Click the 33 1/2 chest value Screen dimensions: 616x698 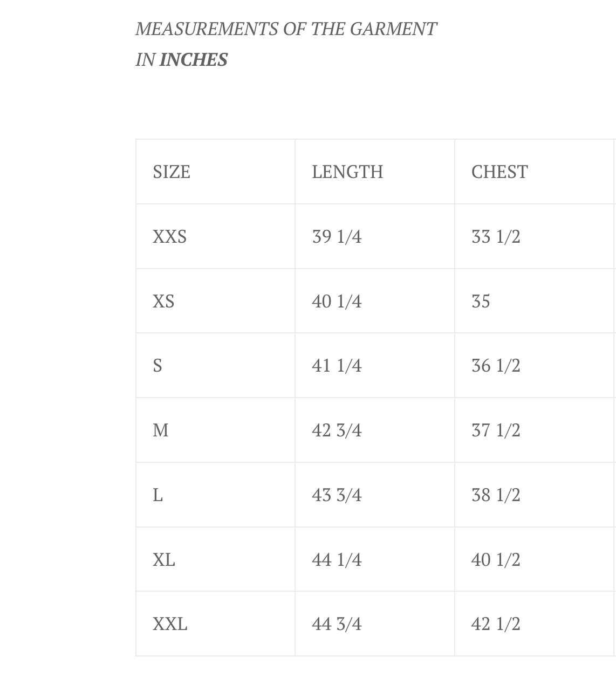click(496, 237)
